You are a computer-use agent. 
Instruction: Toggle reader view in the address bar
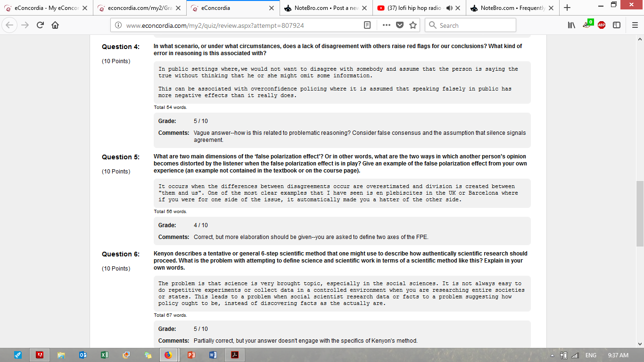click(367, 25)
